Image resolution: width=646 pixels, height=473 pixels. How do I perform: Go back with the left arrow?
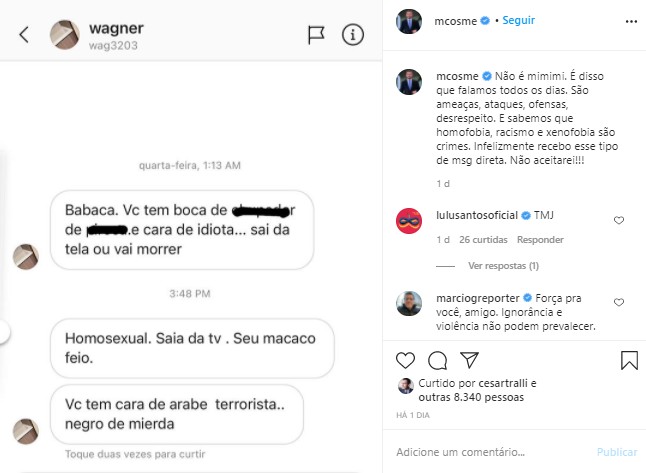(x=24, y=35)
